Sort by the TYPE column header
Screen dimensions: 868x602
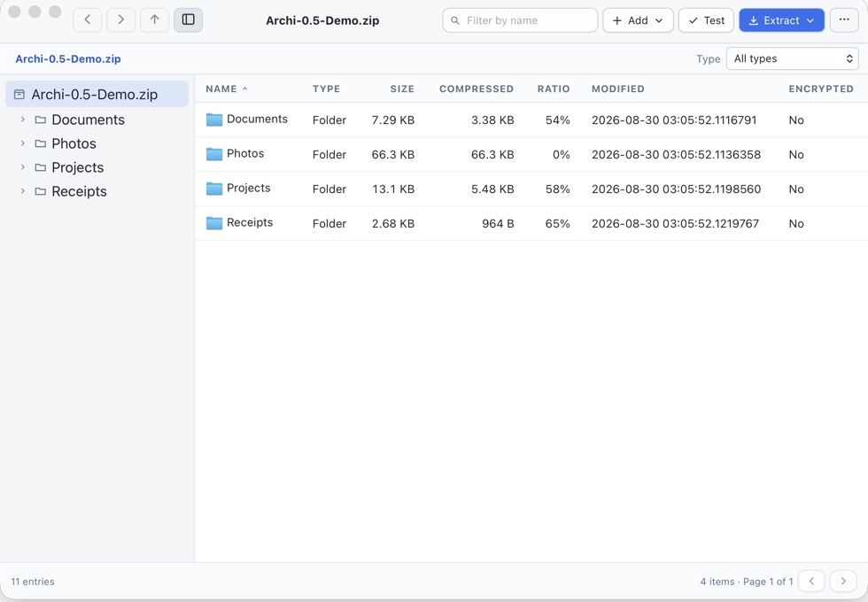tap(326, 89)
